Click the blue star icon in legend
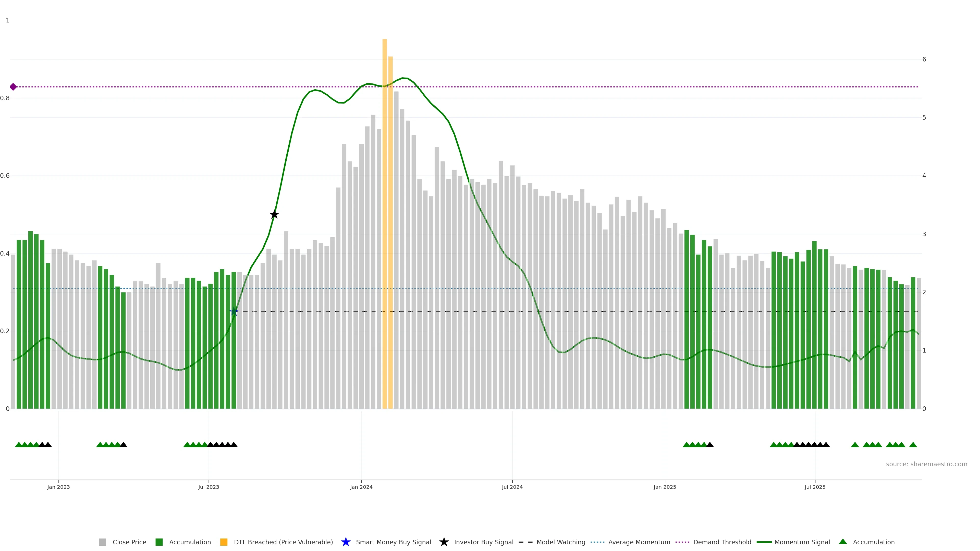This screenshot has height=551, width=980. tap(346, 542)
